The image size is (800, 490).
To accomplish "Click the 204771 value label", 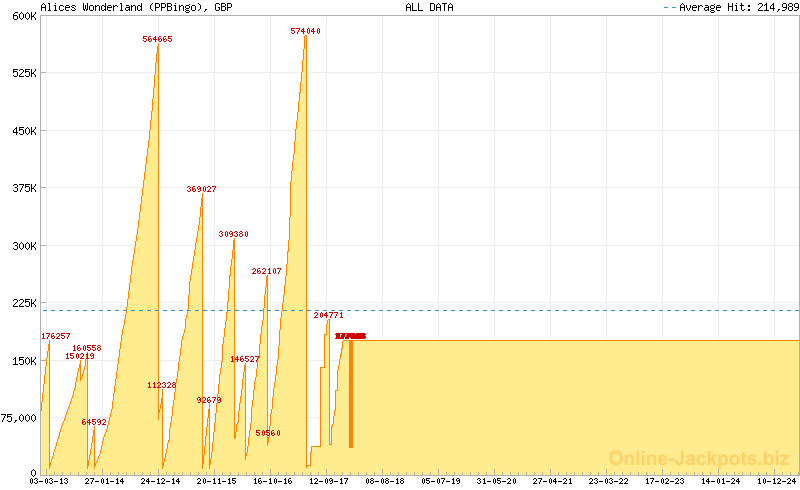I will tap(328, 315).
